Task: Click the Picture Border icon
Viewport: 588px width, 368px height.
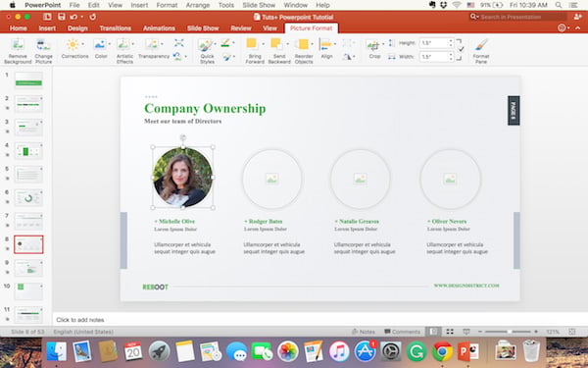Action: click(x=225, y=43)
